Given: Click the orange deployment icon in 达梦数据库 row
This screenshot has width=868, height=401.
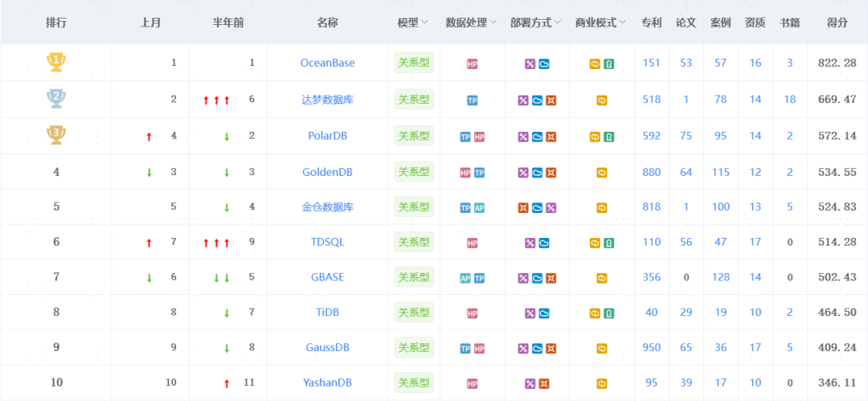Looking at the screenshot, I should coord(551,100).
